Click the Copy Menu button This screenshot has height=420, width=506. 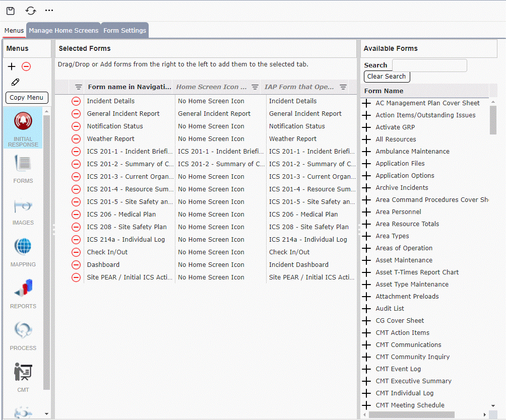(x=27, y=98)
